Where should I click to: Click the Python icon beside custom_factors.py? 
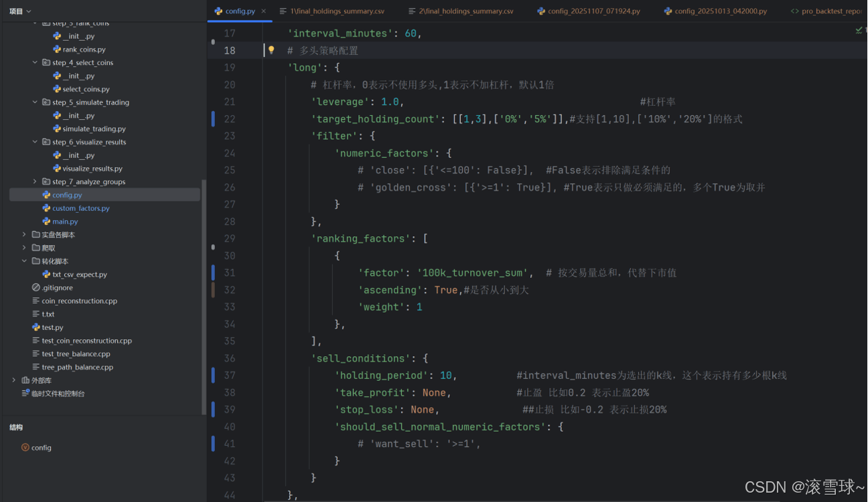pyautogui.click(x=46, y=208)
